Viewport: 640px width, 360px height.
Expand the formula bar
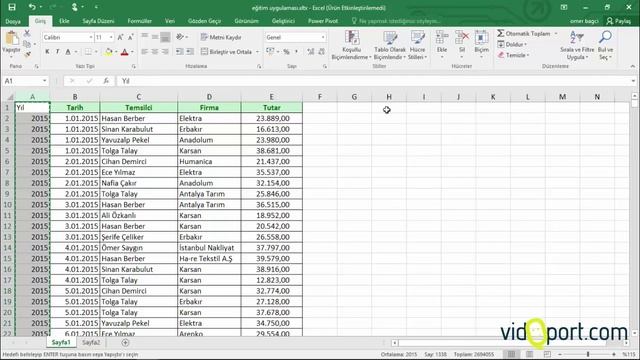point(633,81)
